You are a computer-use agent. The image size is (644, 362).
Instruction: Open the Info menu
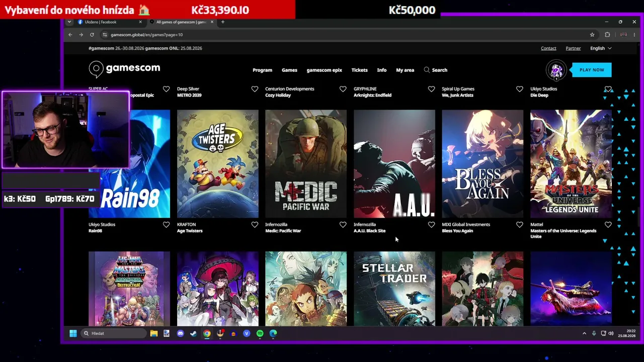tap(382, 70)
